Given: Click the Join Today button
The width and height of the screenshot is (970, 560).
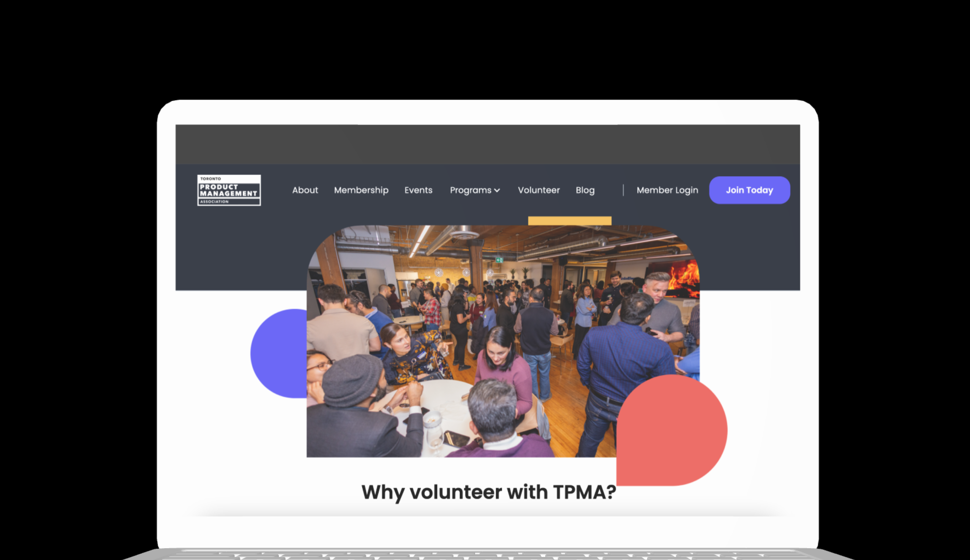Looking at the screenshot, I should 749,190.
